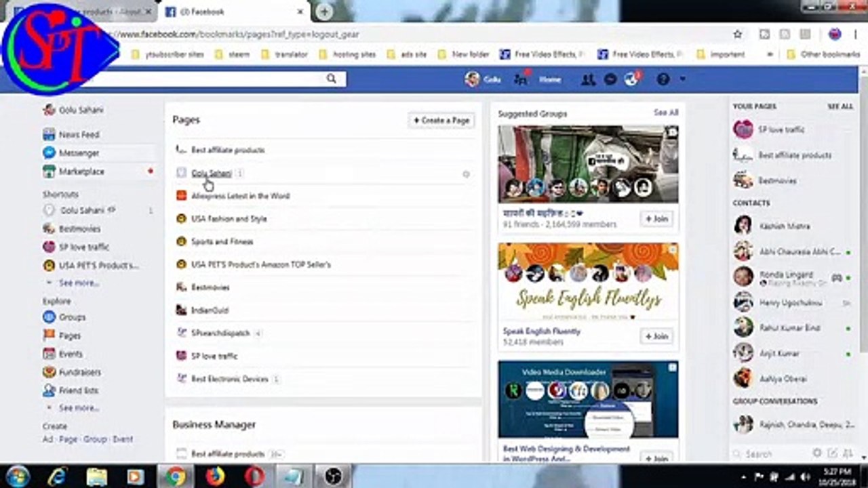
Task: Open chat with Kashish Mishra
Action: coord(784,226)
